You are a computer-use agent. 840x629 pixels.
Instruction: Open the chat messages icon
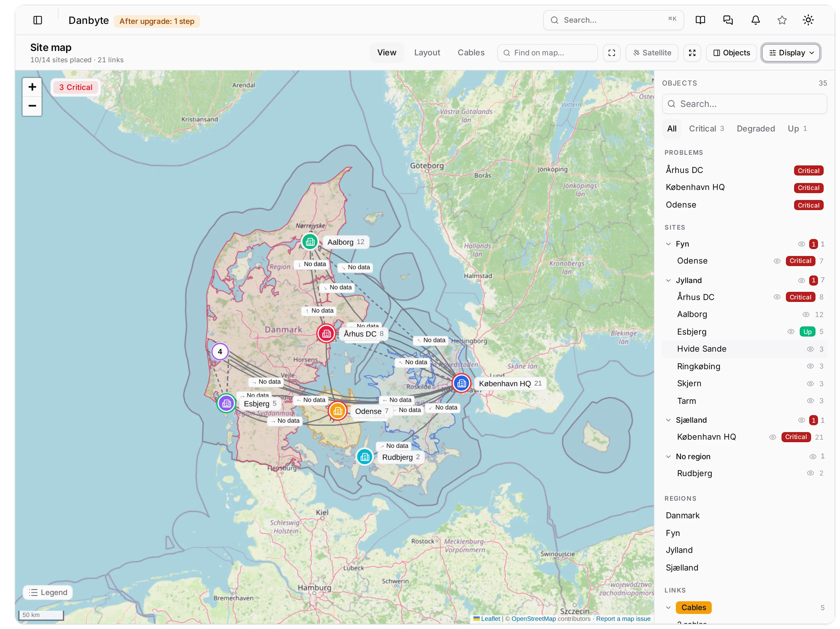click(x=728, y=20)
